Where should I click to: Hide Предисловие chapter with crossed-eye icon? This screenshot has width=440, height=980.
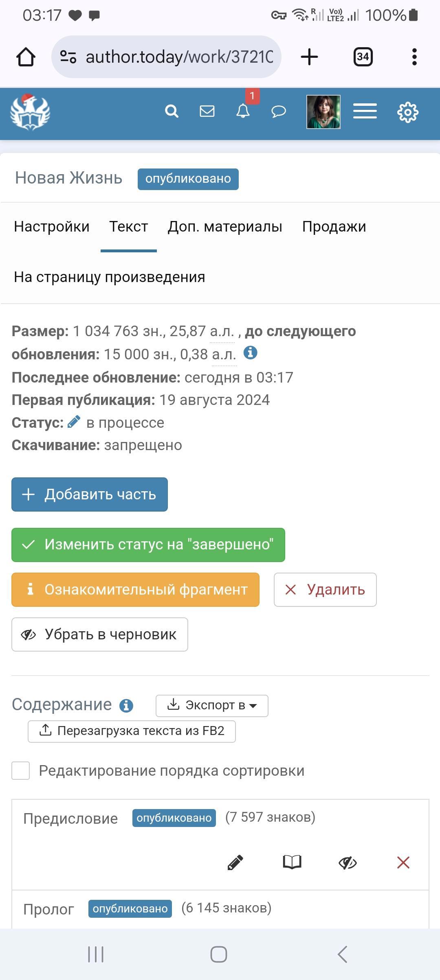point(348,862)
